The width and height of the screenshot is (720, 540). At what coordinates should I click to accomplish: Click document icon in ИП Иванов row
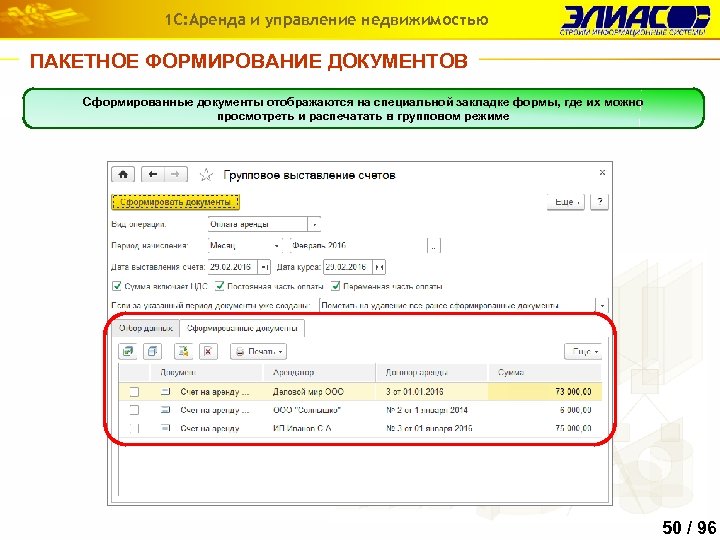tap(166, 428)
